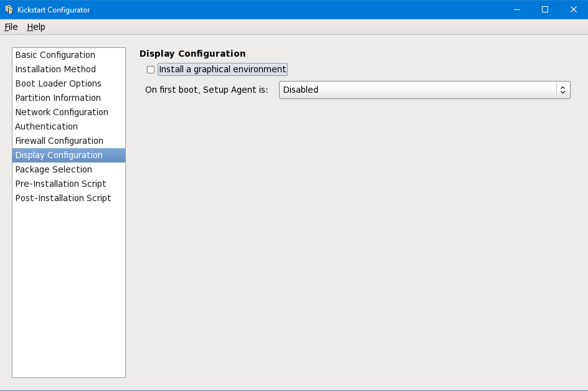Open the Setup Agent dropdown
Viewport: 588px width, 391px height.
pyautogui.click(x=417, y=90)
